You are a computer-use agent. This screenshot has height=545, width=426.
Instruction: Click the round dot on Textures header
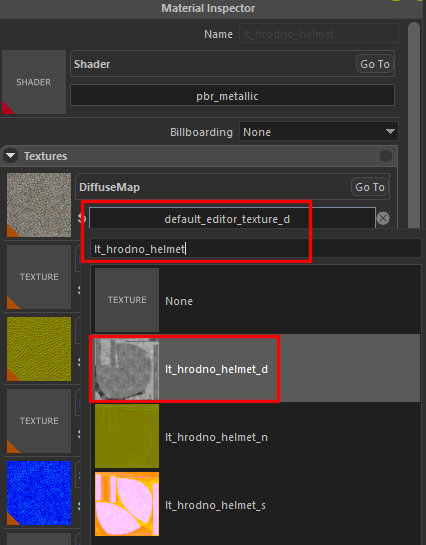tap(386, 156)
